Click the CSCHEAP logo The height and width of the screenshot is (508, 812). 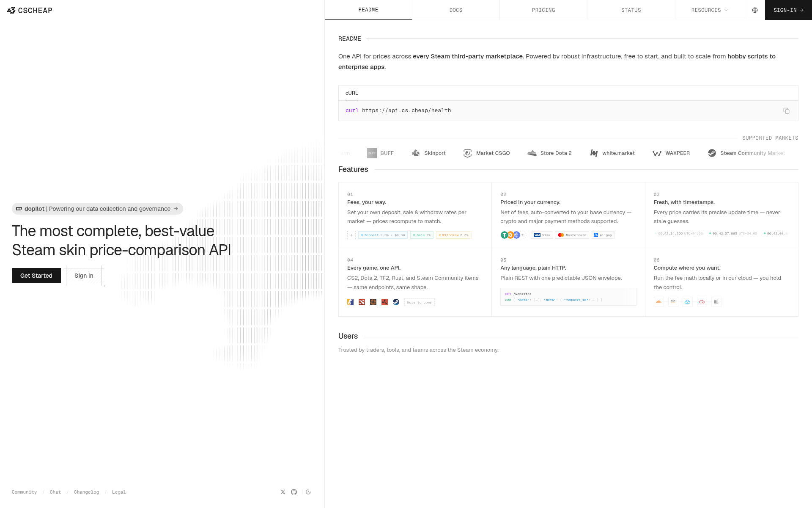30,10
